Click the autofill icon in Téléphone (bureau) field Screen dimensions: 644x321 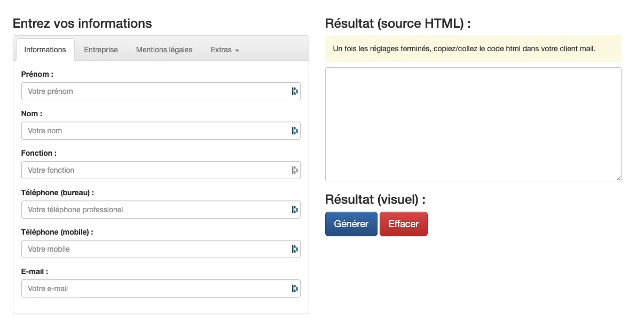294,210
